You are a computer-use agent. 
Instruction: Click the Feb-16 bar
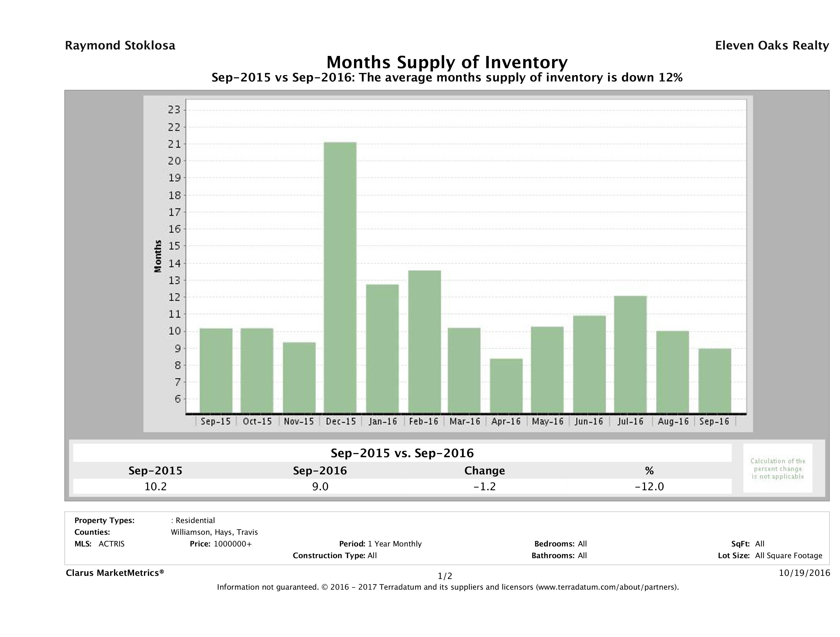click(x=424, y=342)
